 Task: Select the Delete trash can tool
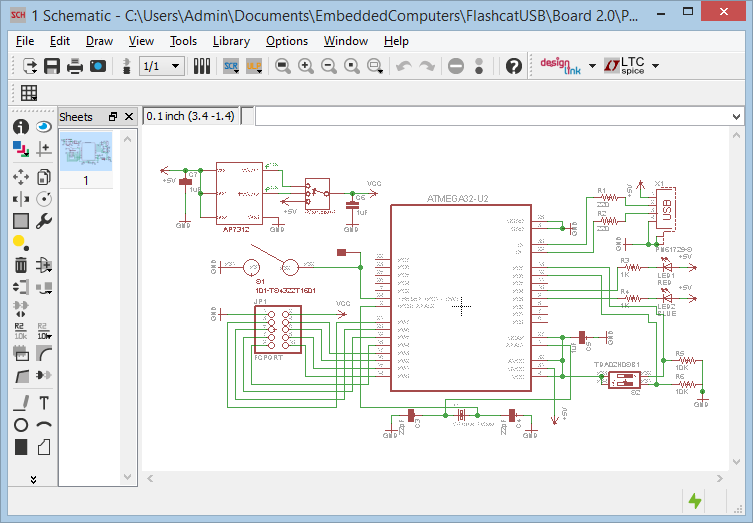(x=21, y=265)
